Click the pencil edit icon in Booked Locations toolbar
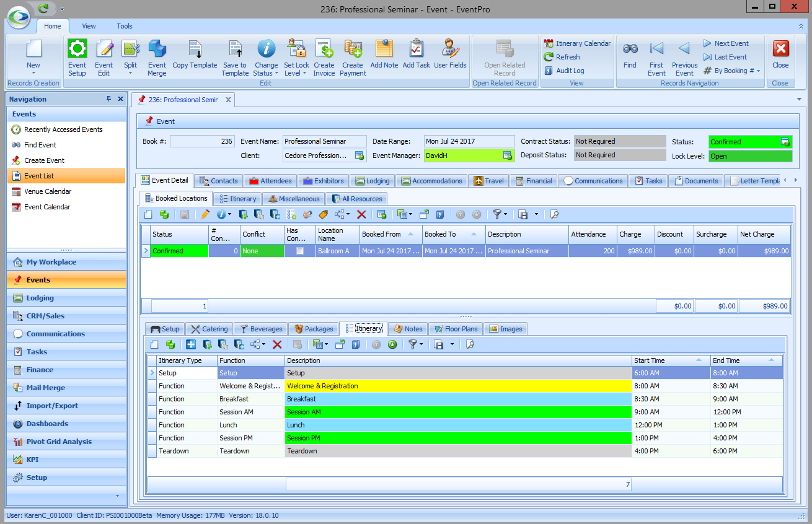812x524 pixels. coord(205,214)
